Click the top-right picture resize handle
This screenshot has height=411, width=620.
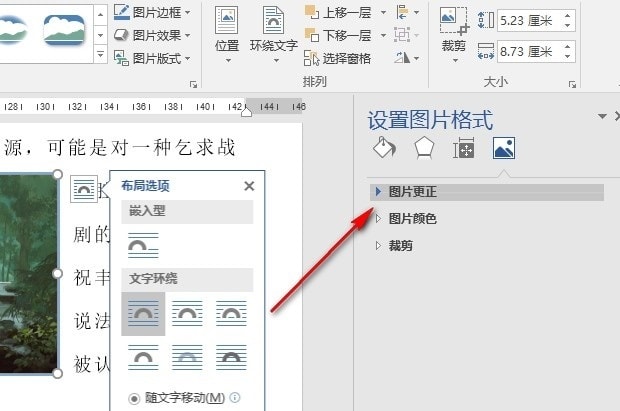click(x=57, y=174)
